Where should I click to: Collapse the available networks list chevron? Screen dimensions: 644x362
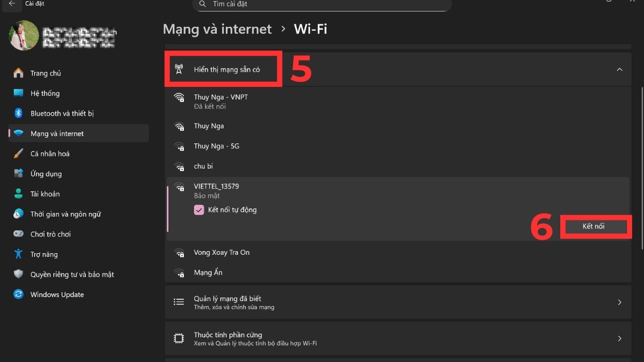(620, 70)
